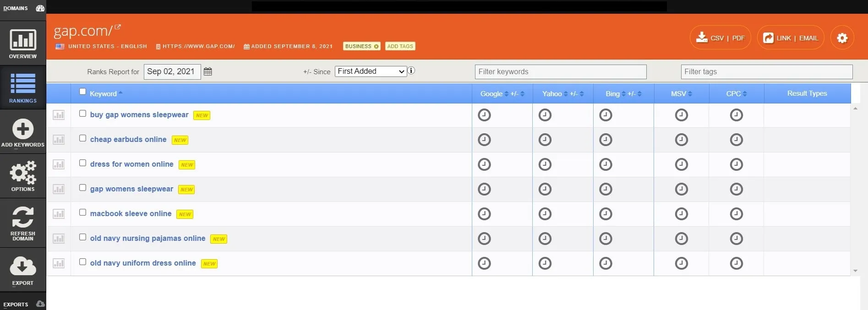Open Options gears icon in sidebar
The image size is (868, 310).
(x=23, y=173)
